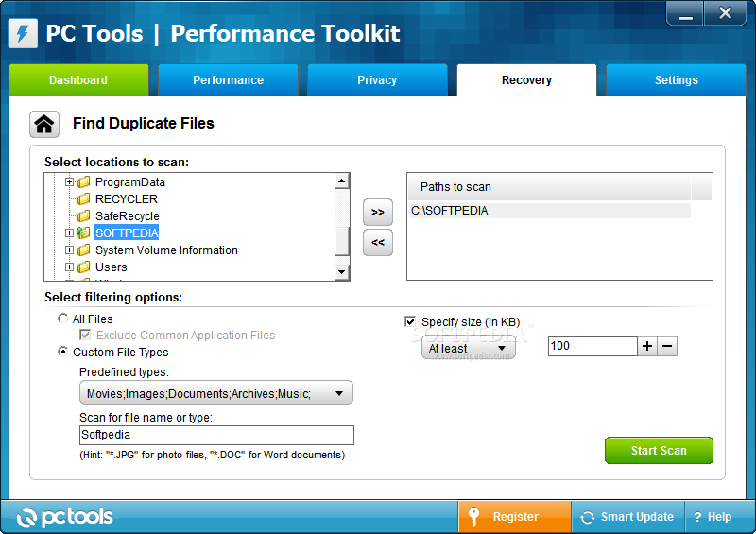The height and width of the screenshot is (534, 756).
Task: Click the PC Tools lightning bolt logo
Action: (23, 33)
